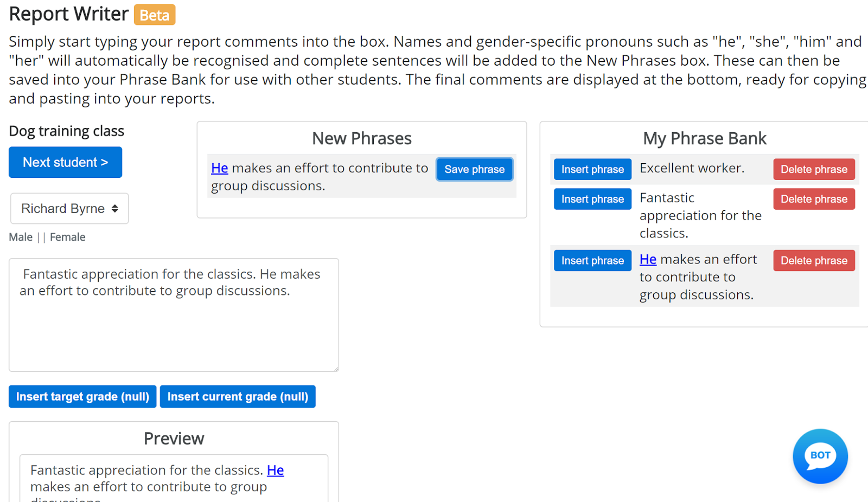868x502 pixels.
Task: Go to the Next student
Action: [65, 162]
